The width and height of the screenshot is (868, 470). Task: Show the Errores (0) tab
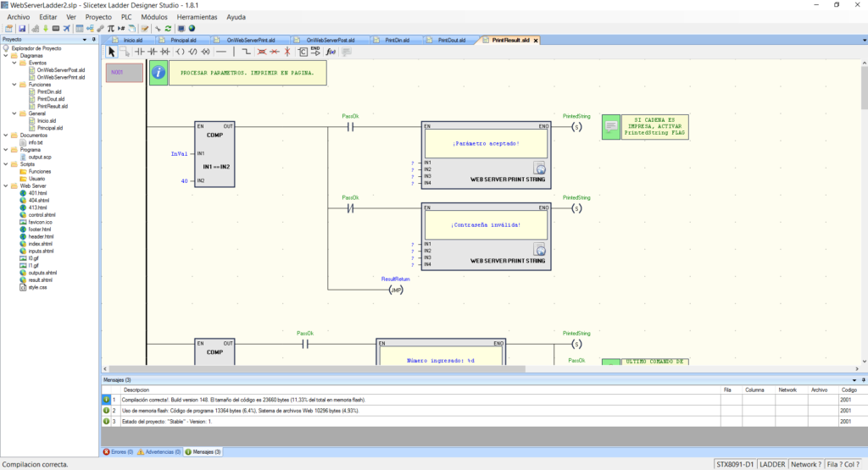(118, 452)
